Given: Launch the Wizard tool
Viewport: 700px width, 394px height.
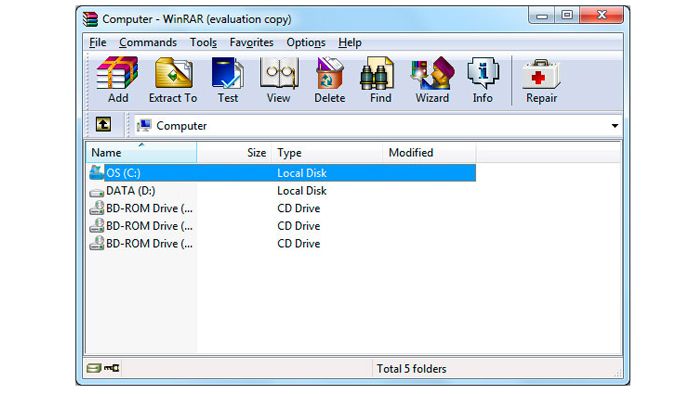Looking at the screenshot, I should 432,80.
